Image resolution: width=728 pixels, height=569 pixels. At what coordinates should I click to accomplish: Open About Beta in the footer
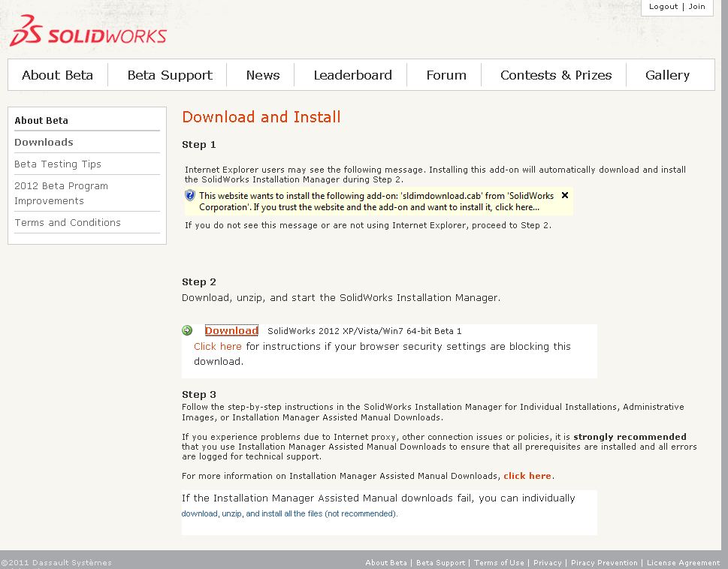coord(386,562)
